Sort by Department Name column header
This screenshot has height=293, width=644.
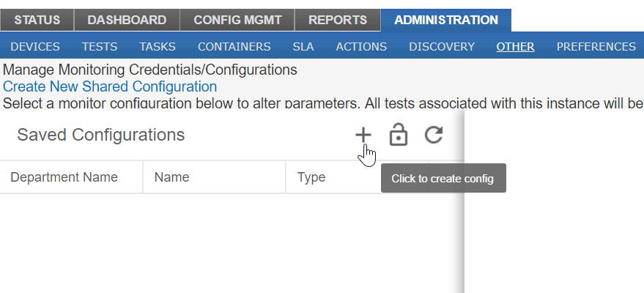point(64,177)
